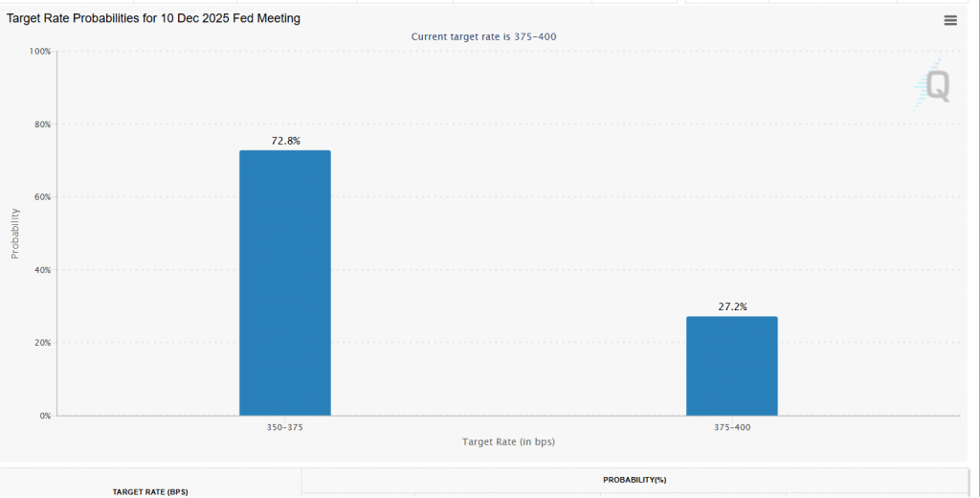980x498 pixels.
Task: Click the 80% y-axis label
Action: pos(40,124)
